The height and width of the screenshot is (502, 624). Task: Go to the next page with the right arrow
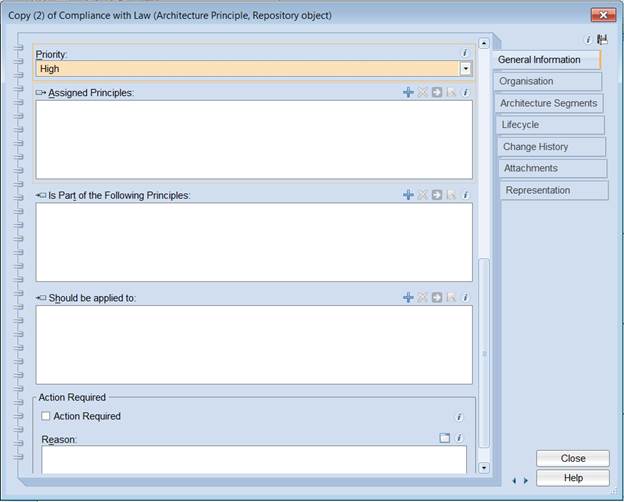[x=526, y=481]
